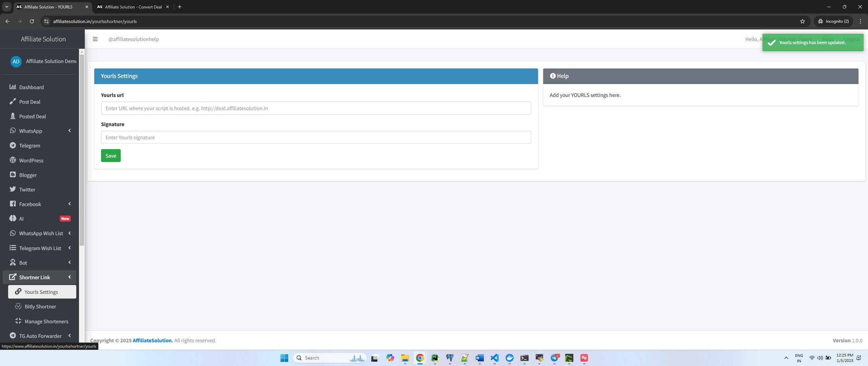Select Yourls Settings submenu item
The image size is (868, 366).
point(42,292)
